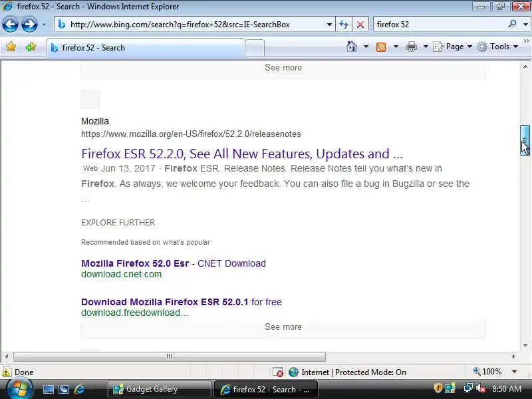Viewport: 532px width, 399px height.
Task: Go to the Home page icon
Action: click(x=352, y=47)
